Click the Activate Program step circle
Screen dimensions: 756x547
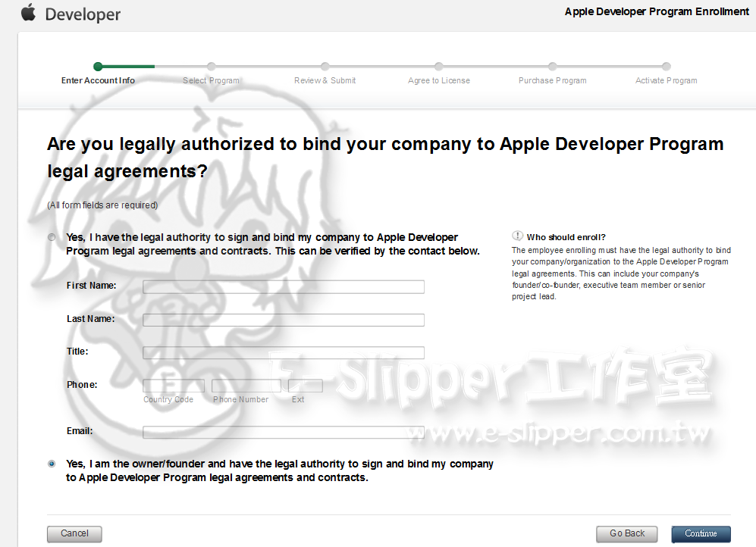666,67
